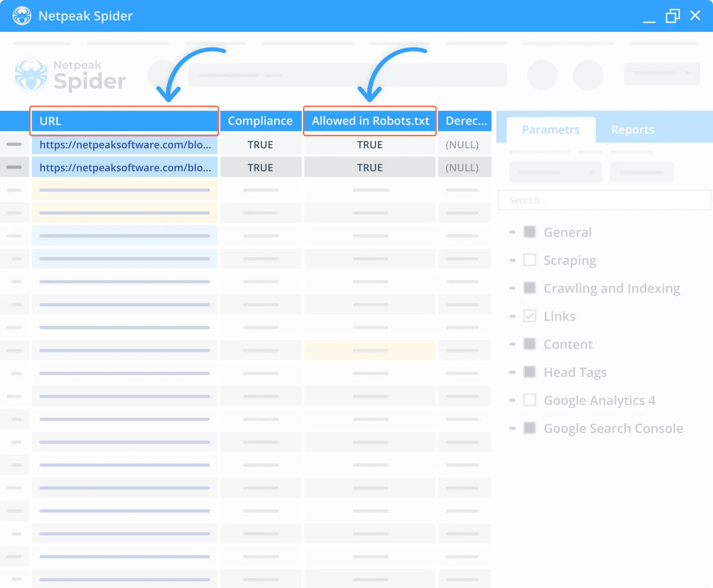
Task: Enable Google Analytics 4 checkbox
Action: [530, 400]
